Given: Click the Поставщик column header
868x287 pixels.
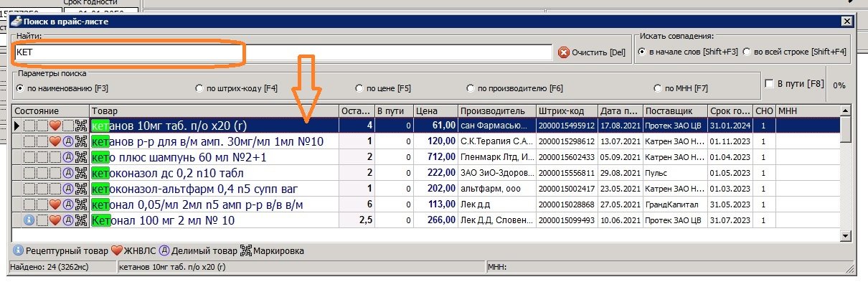Looking at the screenshot, I should [674, 111].
